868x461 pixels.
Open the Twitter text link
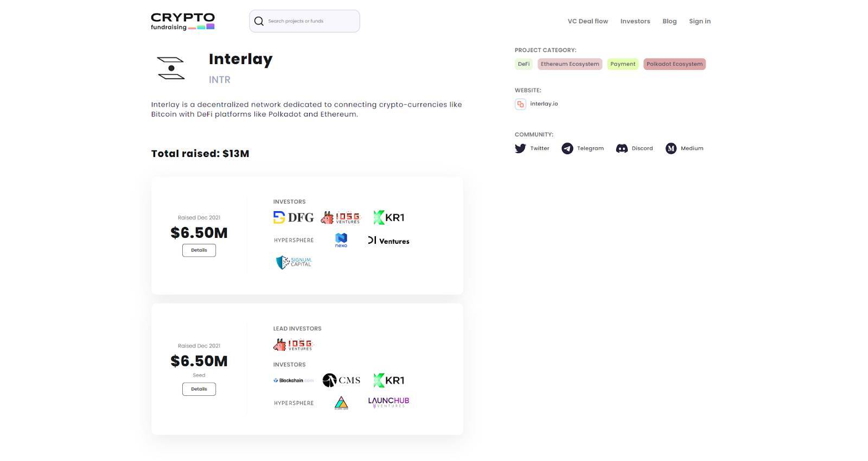click(539, 148)
